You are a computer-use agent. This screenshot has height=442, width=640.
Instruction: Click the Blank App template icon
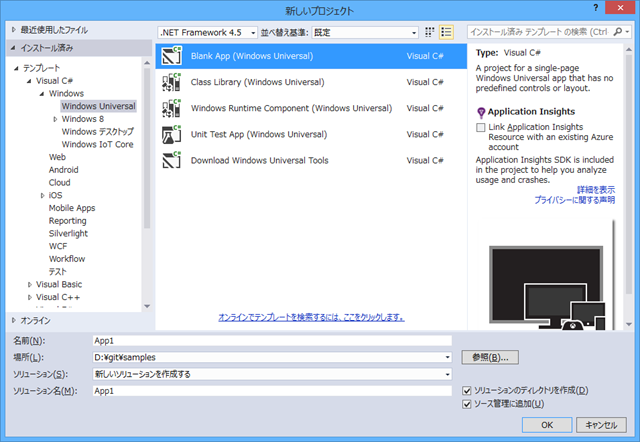pyautogui.click(x=171, y=56)
